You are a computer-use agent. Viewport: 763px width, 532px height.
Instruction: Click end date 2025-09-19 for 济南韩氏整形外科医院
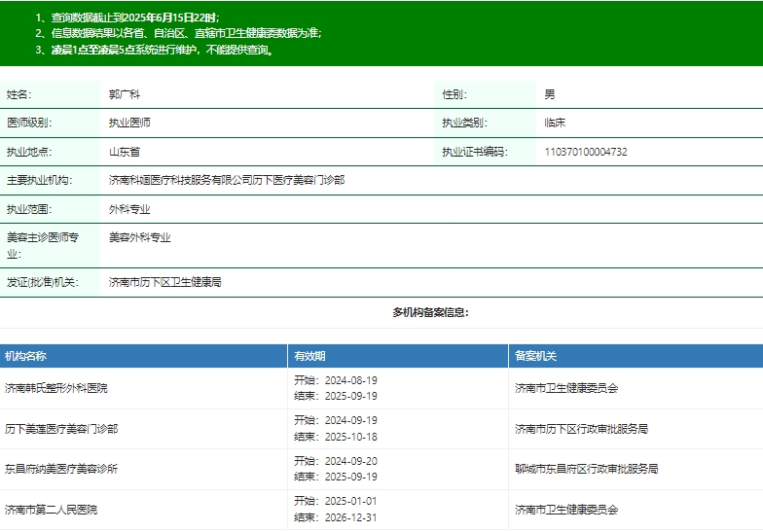[x=351, y=396]
